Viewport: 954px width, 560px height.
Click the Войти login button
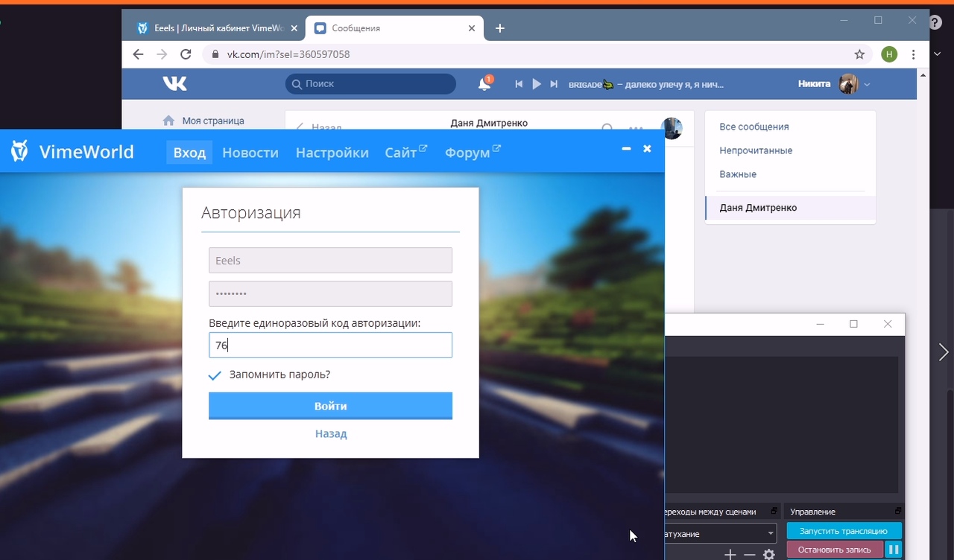coord(330,406)
